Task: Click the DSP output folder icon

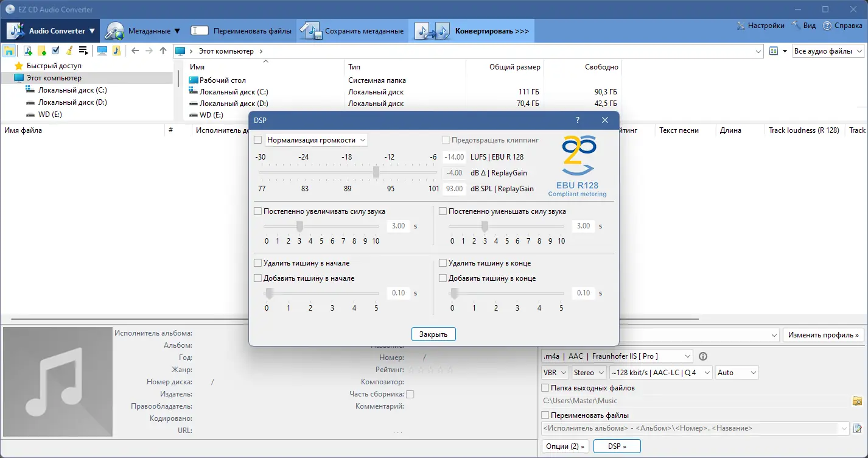Action: (x=857, y=401)
